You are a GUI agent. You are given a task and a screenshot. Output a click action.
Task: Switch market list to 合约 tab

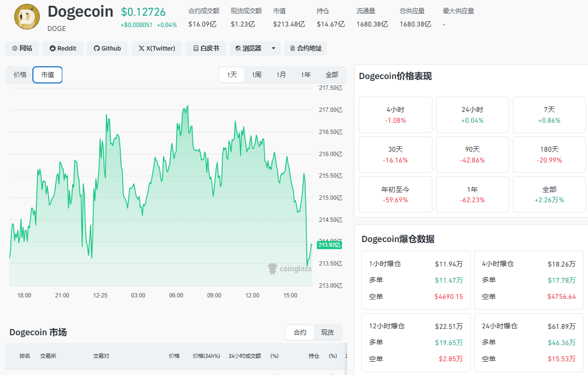click(300, 332)
